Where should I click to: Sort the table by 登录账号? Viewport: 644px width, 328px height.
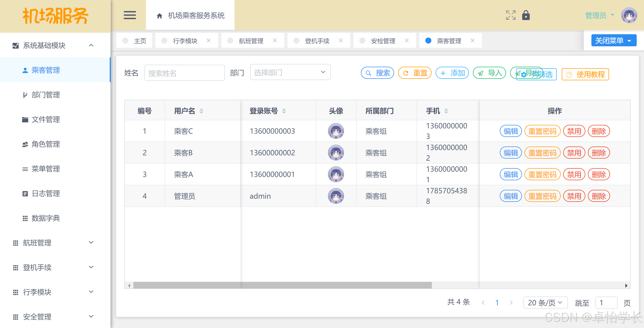284,111
